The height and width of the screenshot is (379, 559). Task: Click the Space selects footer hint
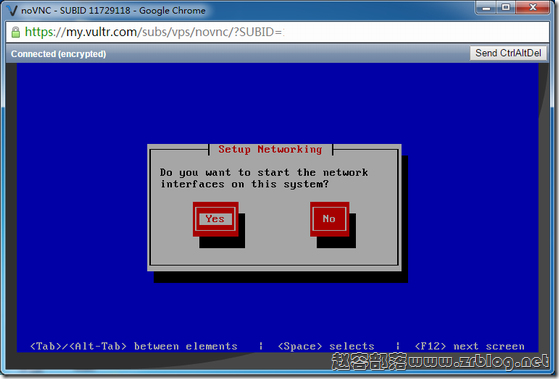[326, 346]
